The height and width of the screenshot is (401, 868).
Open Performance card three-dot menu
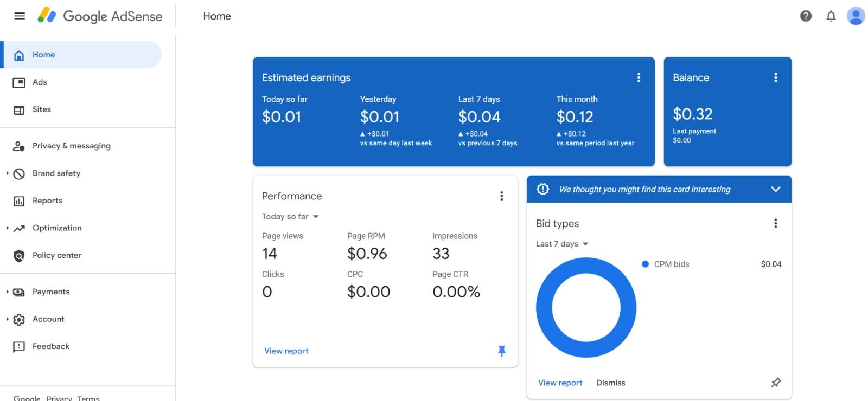(x=502, y=196)
